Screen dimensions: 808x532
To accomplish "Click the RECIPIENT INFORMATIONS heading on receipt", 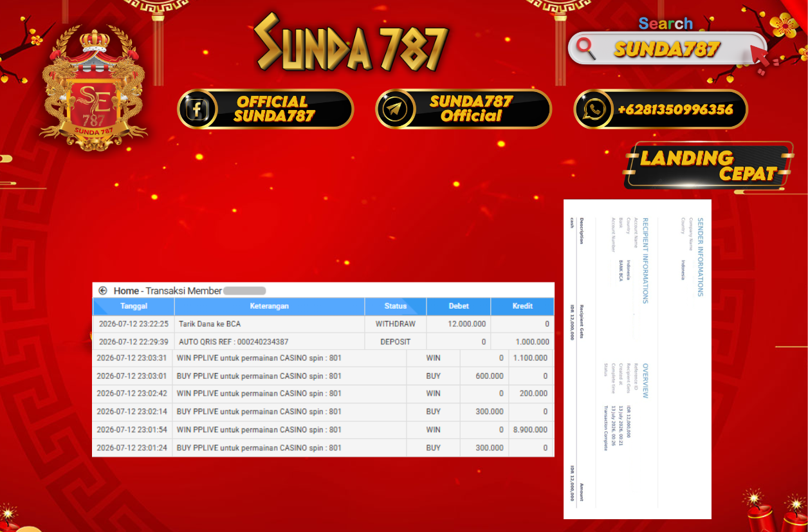I will point(645,261).
